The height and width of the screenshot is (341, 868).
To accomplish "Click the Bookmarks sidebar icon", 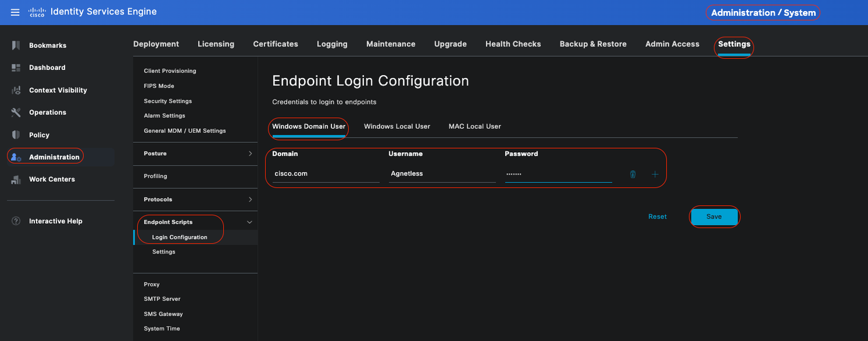I will (16, 45).
